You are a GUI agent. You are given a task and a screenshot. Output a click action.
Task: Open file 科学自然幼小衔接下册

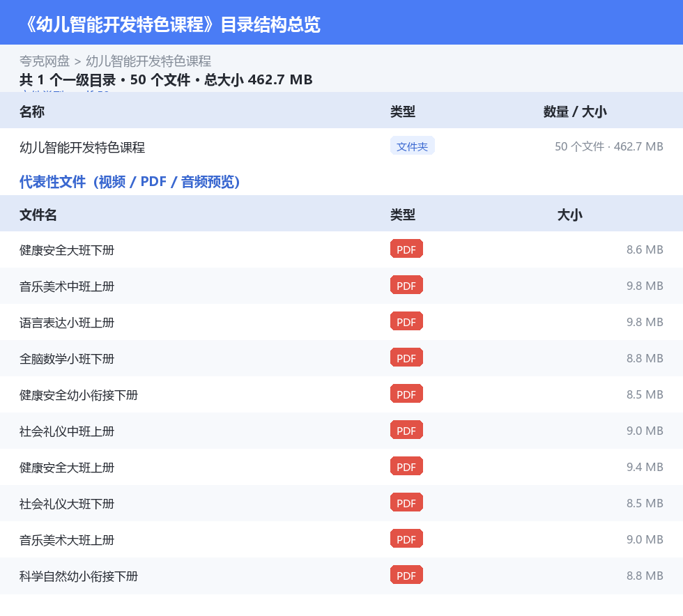[x=78, y=576]
